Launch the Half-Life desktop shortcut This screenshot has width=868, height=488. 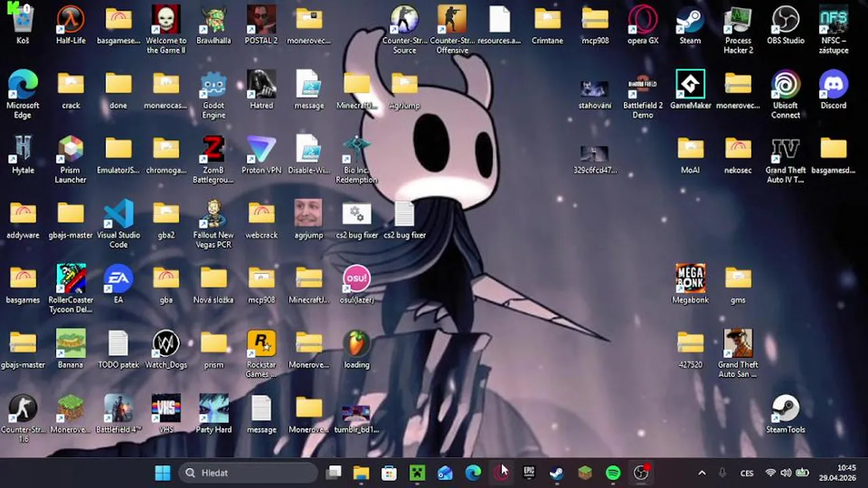tap(71, 25)
